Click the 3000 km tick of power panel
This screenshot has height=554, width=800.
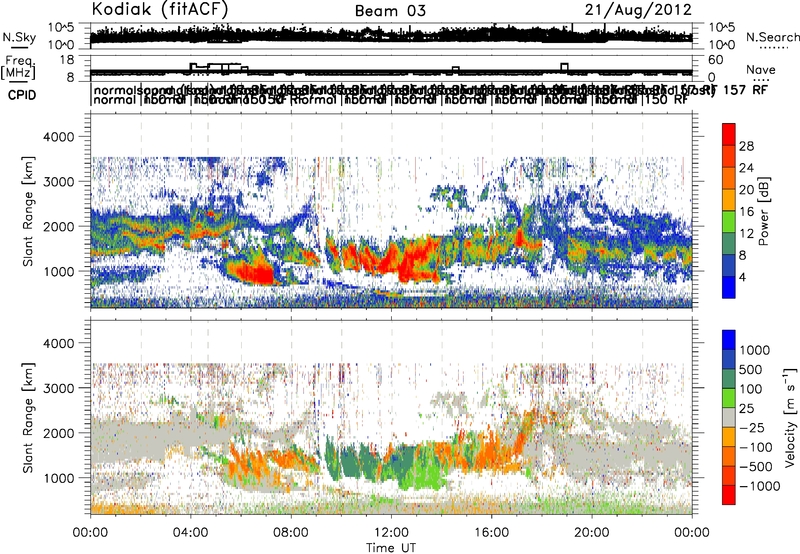coord(57,182)
